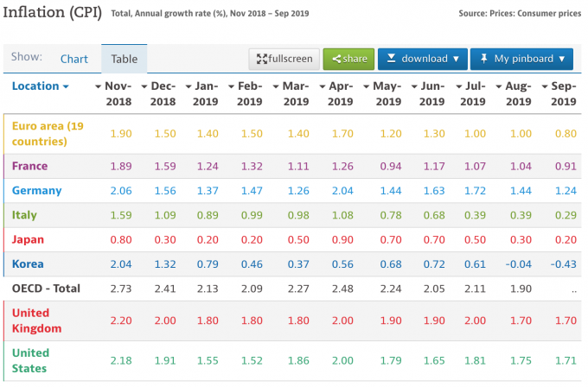
Task: Click the Korea country link
Action: coord(28,263)
